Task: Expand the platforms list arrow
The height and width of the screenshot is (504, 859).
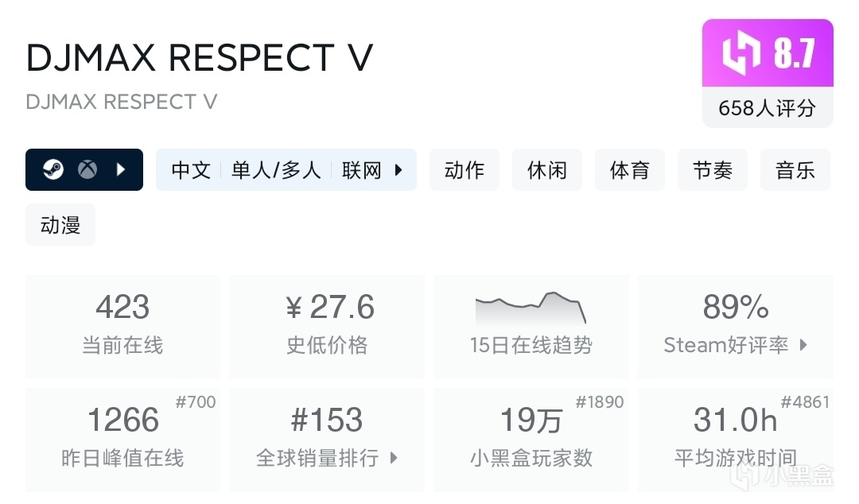Action: tap(121, 169)
